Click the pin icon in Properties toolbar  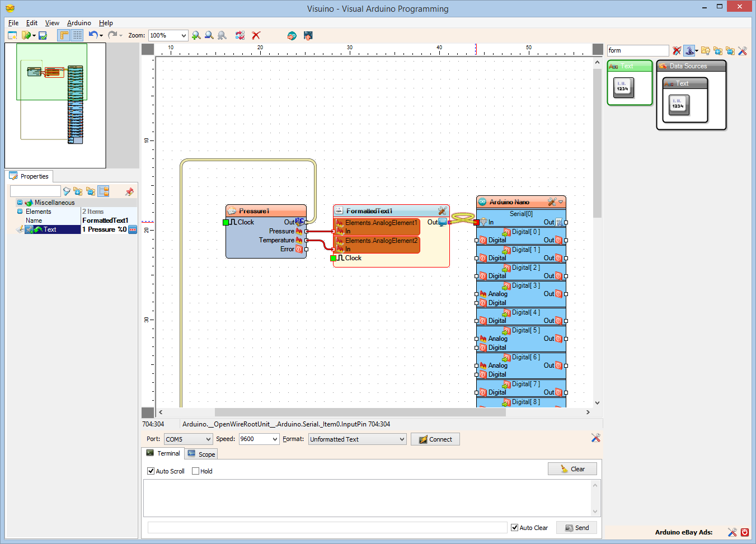[x=130, y=191]
